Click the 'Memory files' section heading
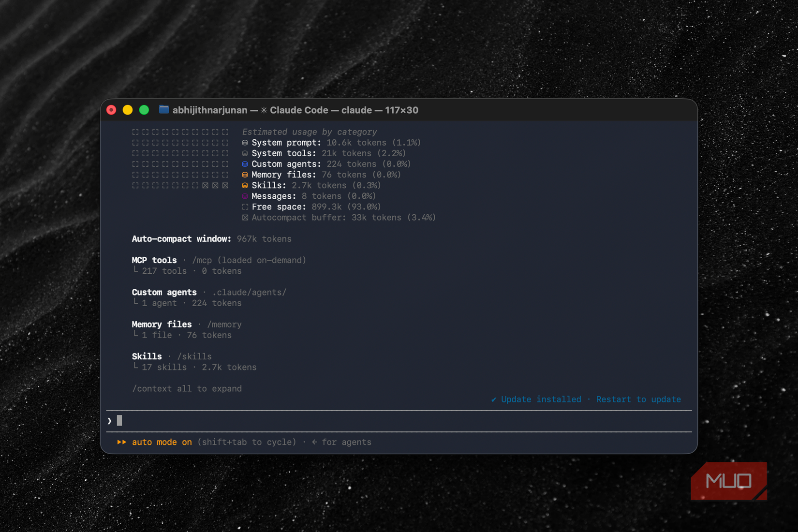Image resolution: width=798 pixels, height=532 pixels. click(x=162, y=325)
